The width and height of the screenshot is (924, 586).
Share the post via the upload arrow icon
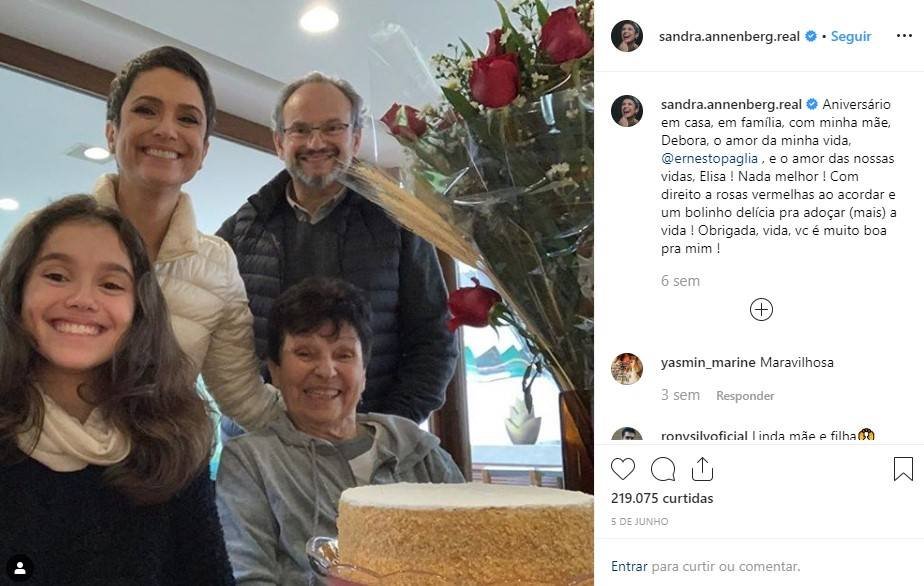tap(702, 469)
